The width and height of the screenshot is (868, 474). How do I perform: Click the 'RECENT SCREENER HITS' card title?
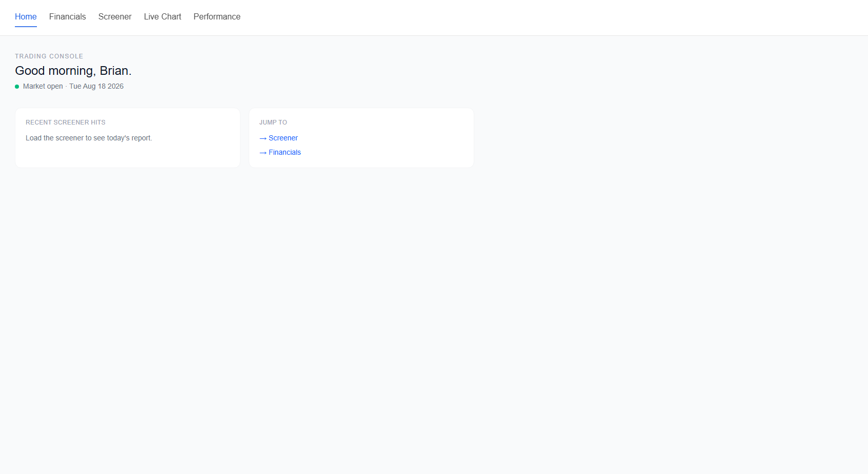(x=66, y=122)
